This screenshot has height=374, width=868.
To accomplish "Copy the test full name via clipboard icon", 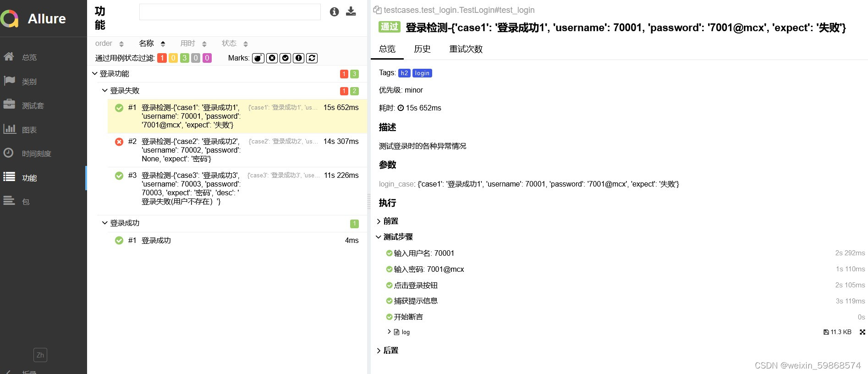I will pyautogui.click(x=377, y=10).
